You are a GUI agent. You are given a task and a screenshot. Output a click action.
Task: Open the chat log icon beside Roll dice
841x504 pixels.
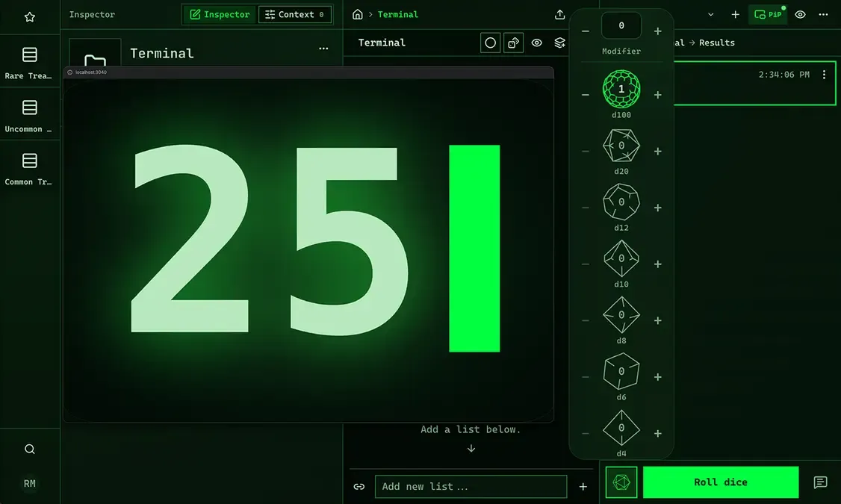click(820, 482)
